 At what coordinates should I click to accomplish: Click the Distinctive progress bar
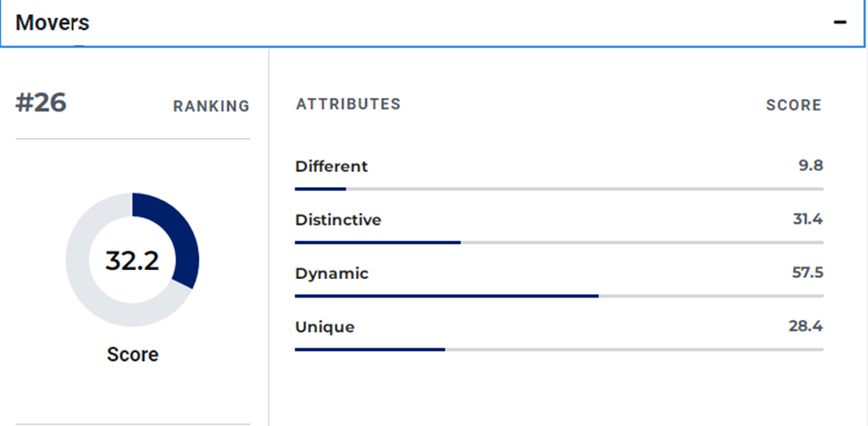(558, 242)
